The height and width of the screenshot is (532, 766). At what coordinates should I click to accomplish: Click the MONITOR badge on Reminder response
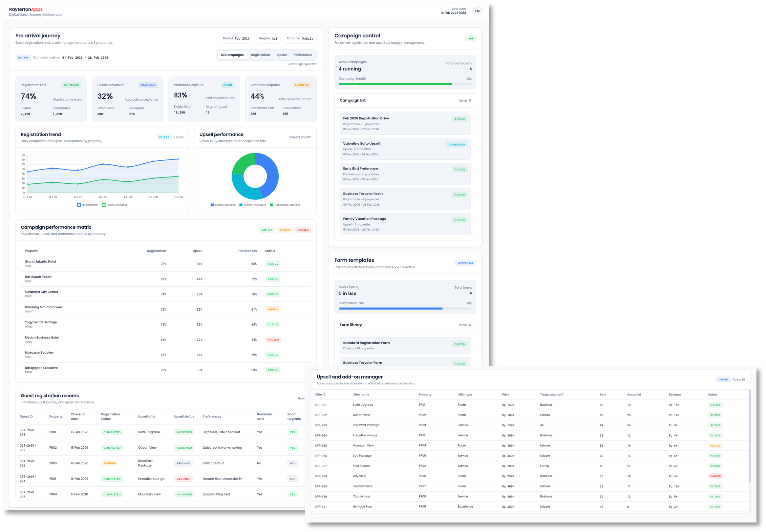[302, 85]
